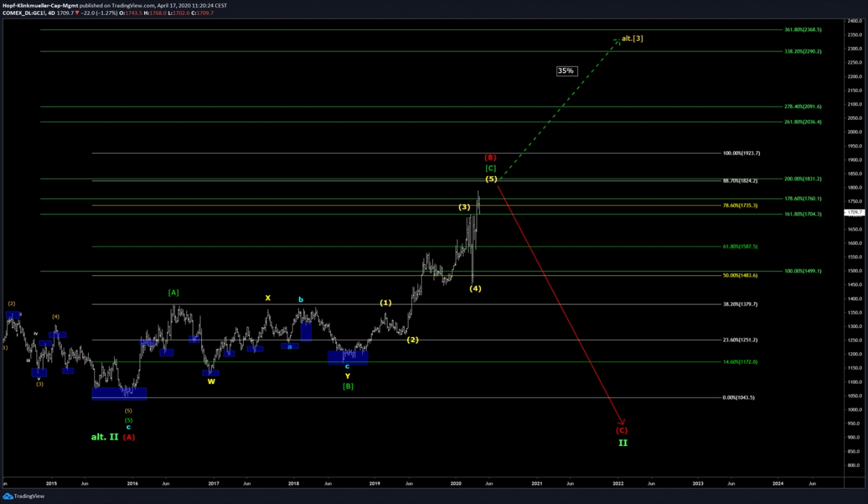Select the yellow X wave label
The image size is (868, 504).
pyautogui.click(x=267, y=298)
